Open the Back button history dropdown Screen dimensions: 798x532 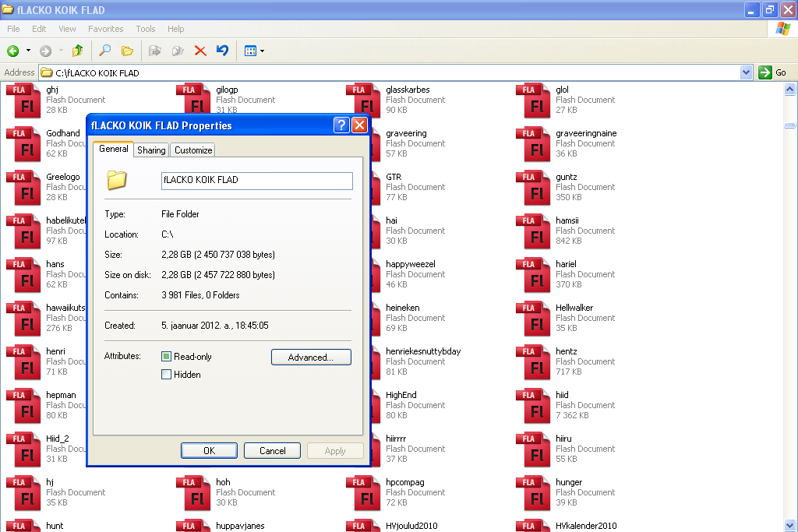pyautogui.click(x=29, y=51)
